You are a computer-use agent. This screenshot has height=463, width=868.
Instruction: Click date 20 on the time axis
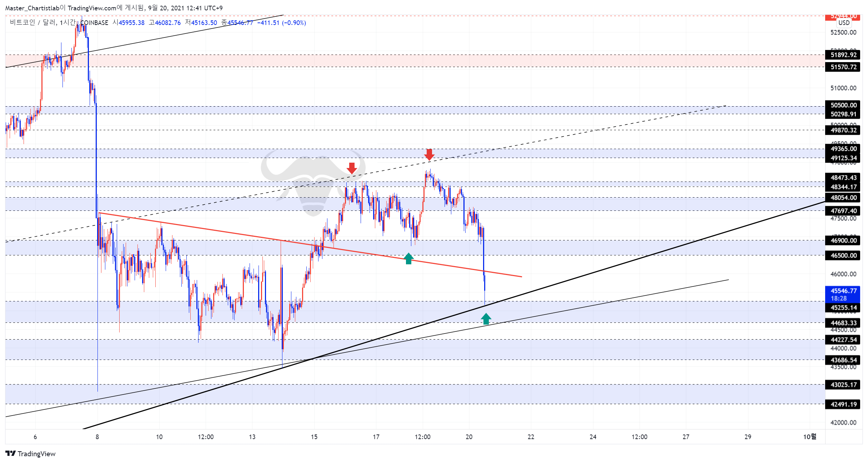click(x=469, y=437)
